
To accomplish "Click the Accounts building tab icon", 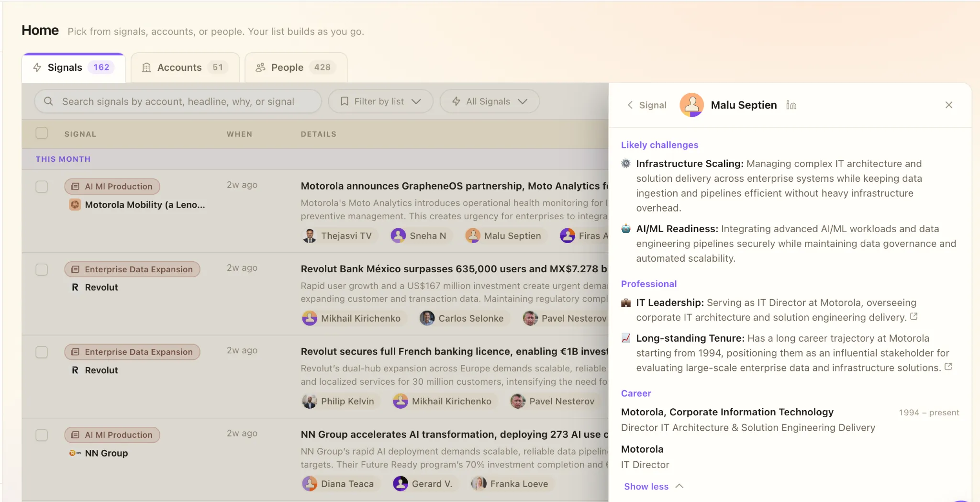I will (146, 67).
